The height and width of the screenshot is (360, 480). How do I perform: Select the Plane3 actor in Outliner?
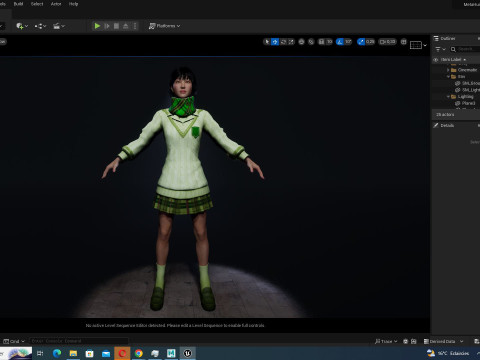(x=456, y=103)
